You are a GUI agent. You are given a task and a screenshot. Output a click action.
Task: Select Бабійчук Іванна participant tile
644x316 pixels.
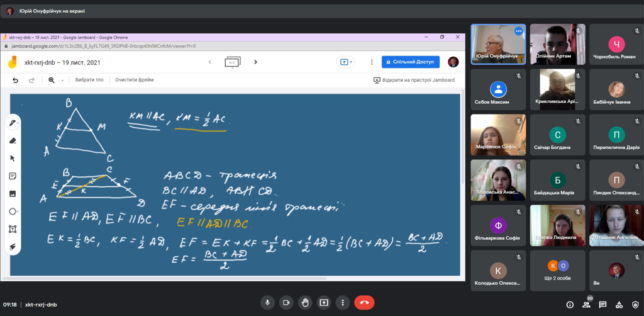pyautogui.click(x=616, y=89)
